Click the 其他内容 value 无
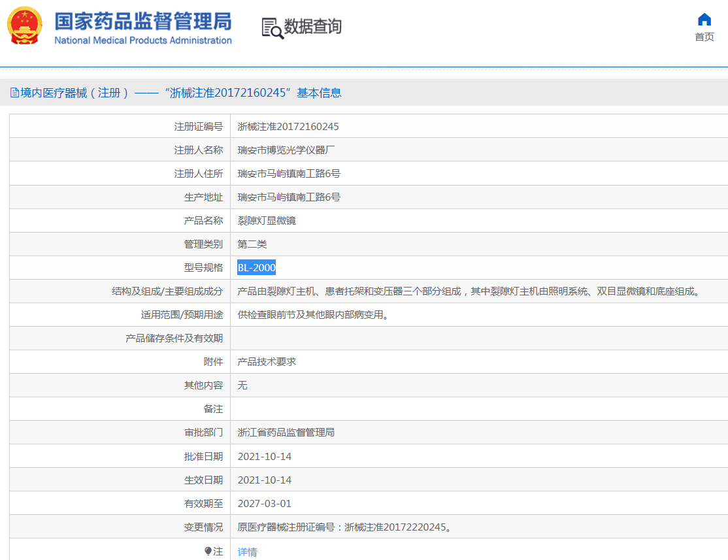The width and height of the screenshot is (728, 560). pyautogui.click(x=242, y=386)
